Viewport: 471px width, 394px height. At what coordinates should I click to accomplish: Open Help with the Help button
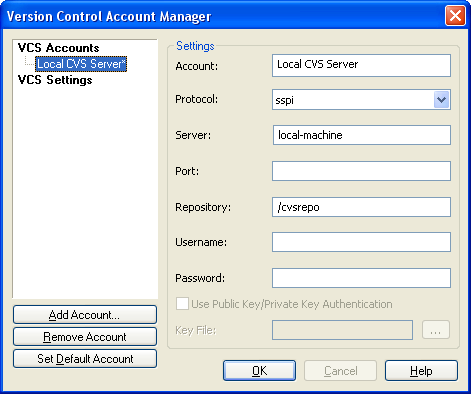click(421, 370)
